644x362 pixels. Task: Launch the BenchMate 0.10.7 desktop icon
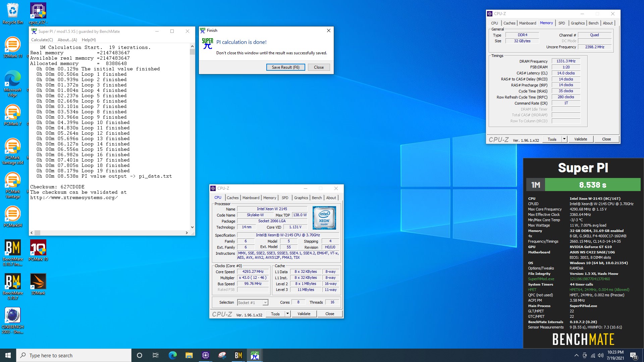click(x=13, y=287)
